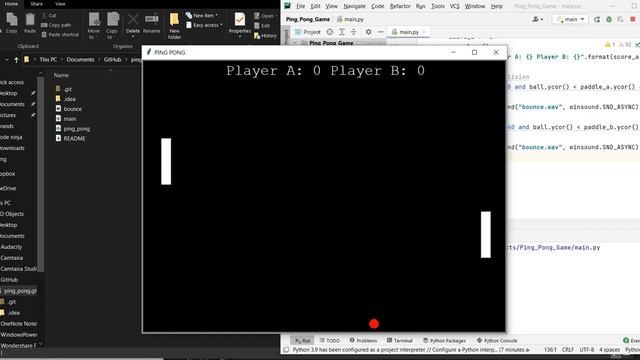The image size is (640, 360).
Task: Open the Refactor menu in PyCharm
Action: [x=400, y=6]
